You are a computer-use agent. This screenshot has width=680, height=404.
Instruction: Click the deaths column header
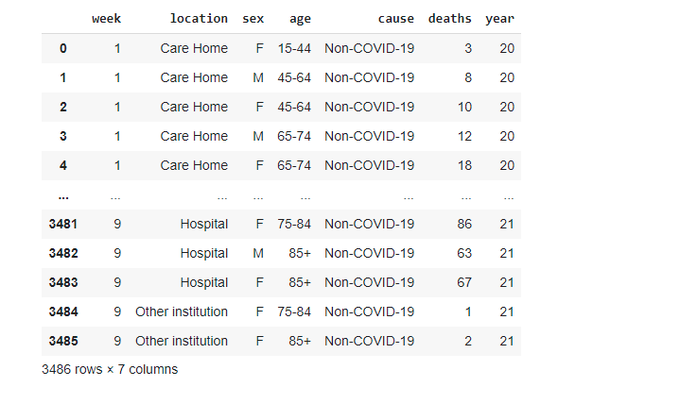point(450,19)
